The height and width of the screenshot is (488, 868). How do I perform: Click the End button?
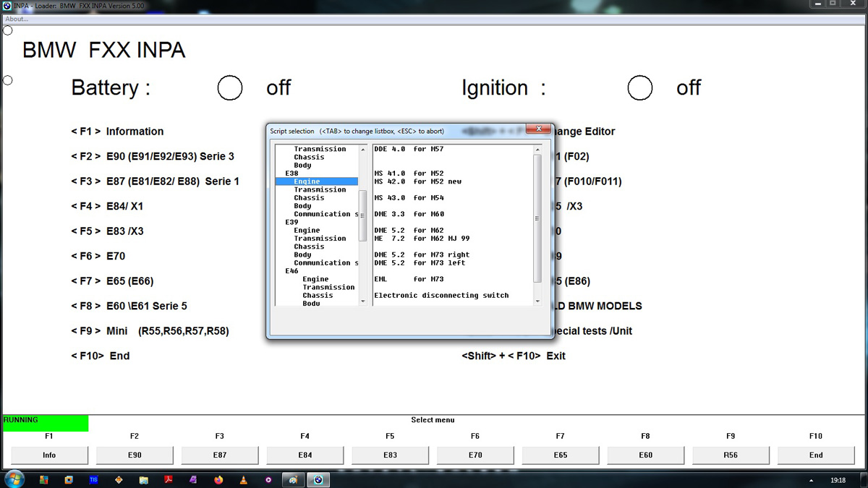click(816, 455)
